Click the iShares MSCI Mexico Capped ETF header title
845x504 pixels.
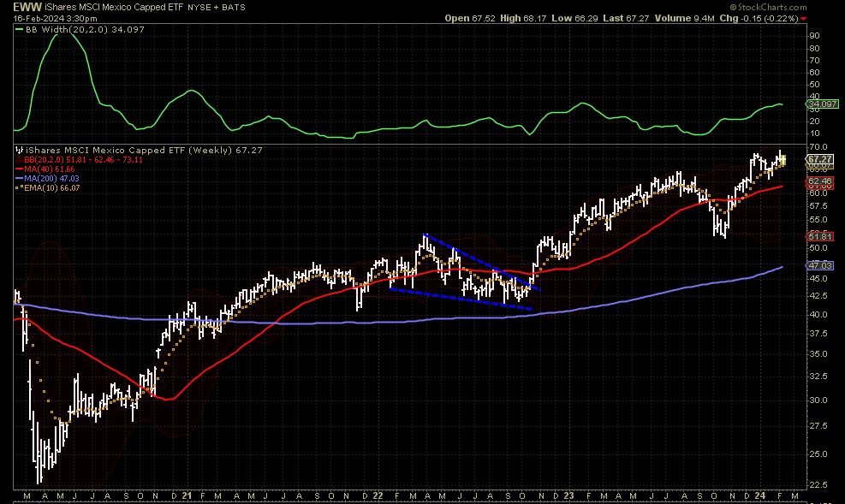(115, 8)
